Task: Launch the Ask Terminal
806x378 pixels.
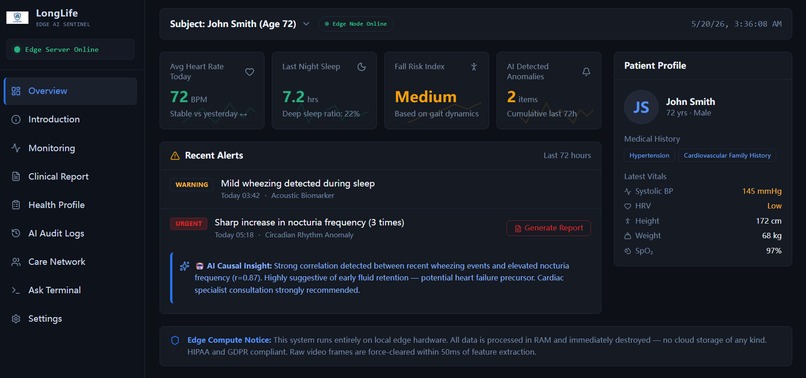Action: [70, 290]
